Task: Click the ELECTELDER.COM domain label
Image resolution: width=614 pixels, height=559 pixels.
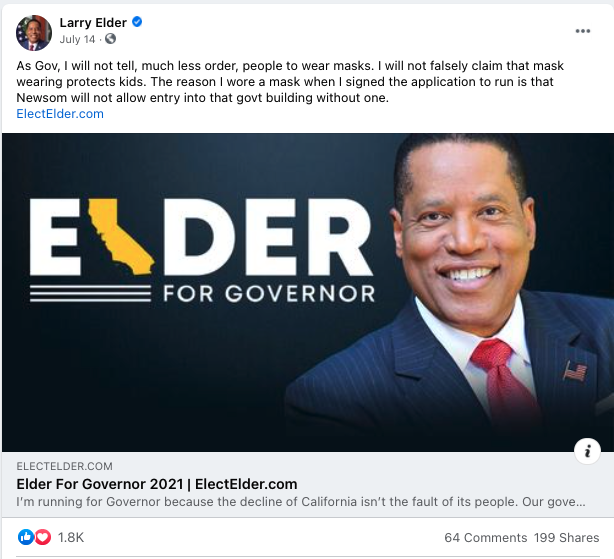Action: [x=65, y=466]
